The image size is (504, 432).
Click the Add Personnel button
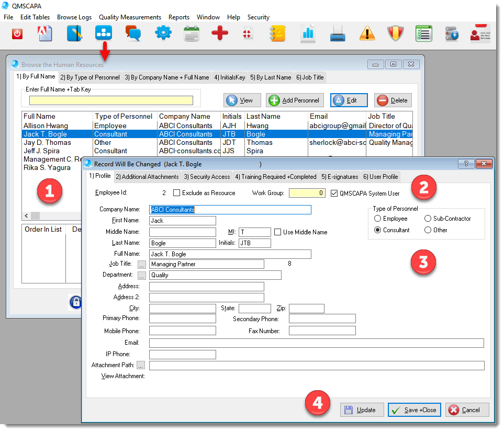click(x=295, y=100)
